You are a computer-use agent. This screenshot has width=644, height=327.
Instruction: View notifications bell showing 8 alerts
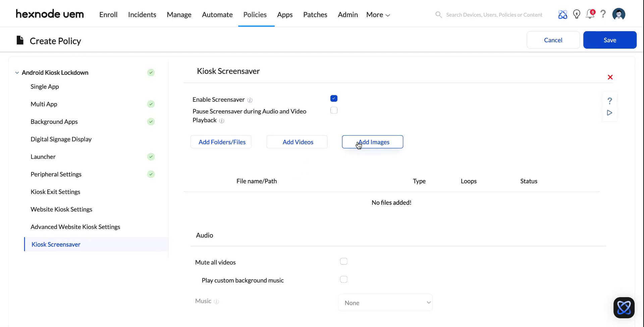tap(590, 14)
